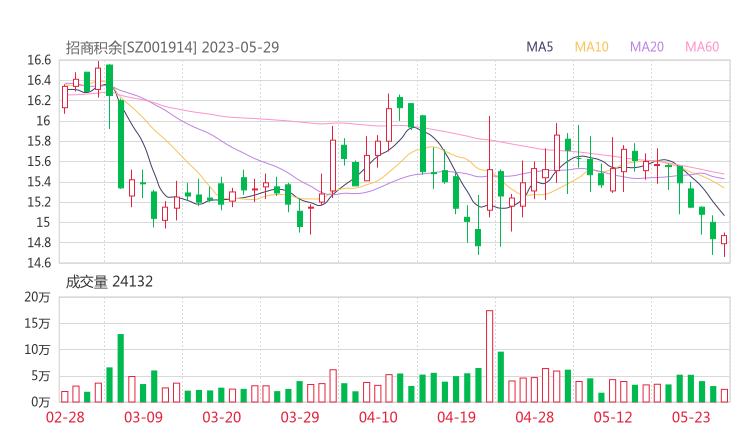740x440 pixels.
Task: Click the MA5 legend label
Action: pos(539,47)
